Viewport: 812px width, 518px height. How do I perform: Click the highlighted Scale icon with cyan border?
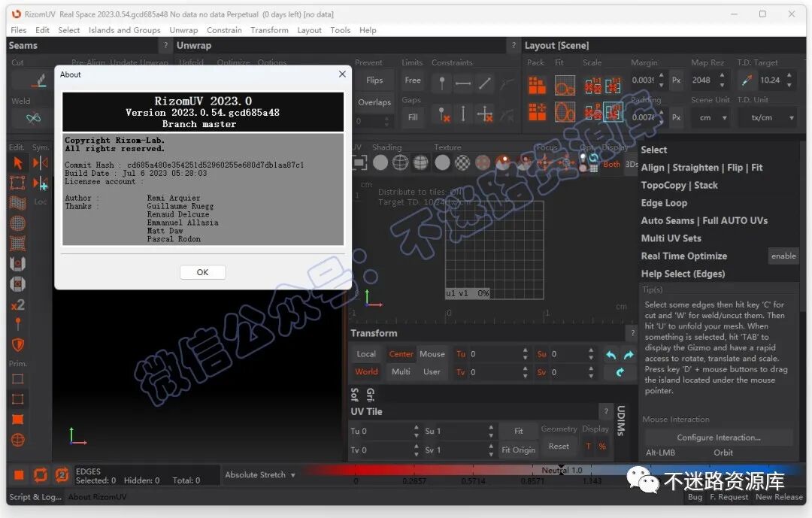614,112
